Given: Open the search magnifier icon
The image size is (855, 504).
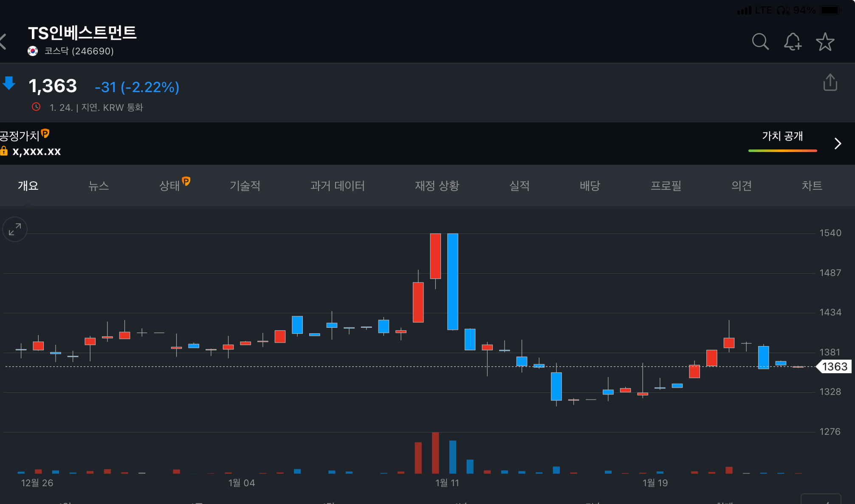Looking at the screenshot, I should pos(760,42).
